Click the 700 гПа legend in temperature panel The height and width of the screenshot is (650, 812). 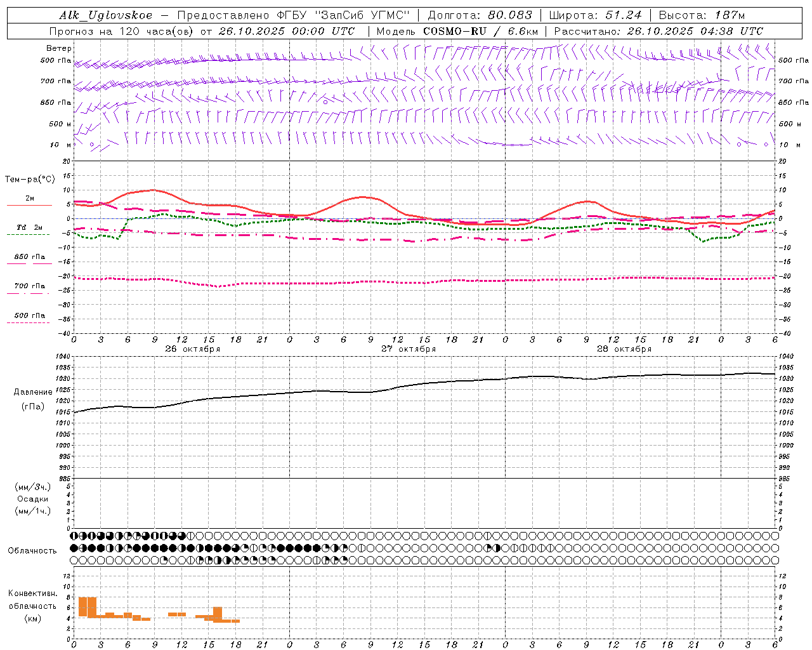(30, 286)
